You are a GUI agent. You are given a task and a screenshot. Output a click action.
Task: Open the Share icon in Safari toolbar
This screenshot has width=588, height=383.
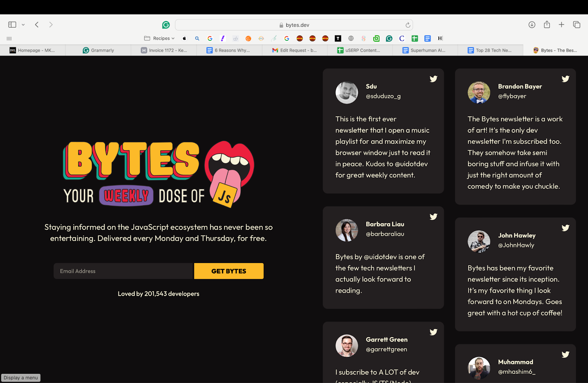[547, 24]
